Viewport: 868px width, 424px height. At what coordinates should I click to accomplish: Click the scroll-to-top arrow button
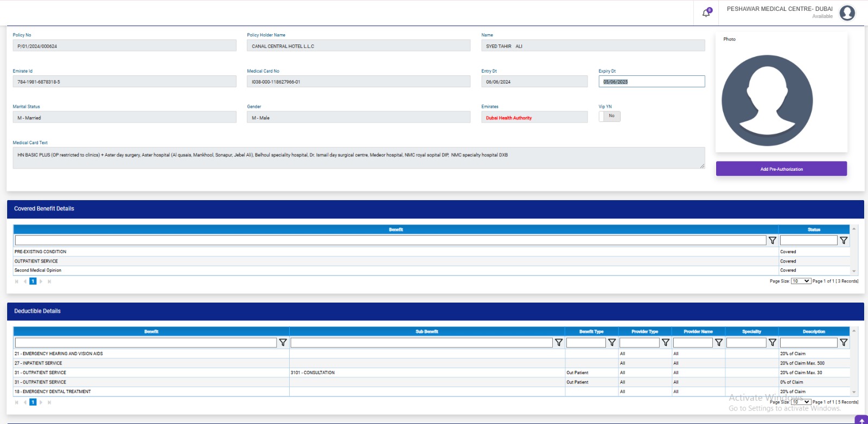(x=861, y=420)
